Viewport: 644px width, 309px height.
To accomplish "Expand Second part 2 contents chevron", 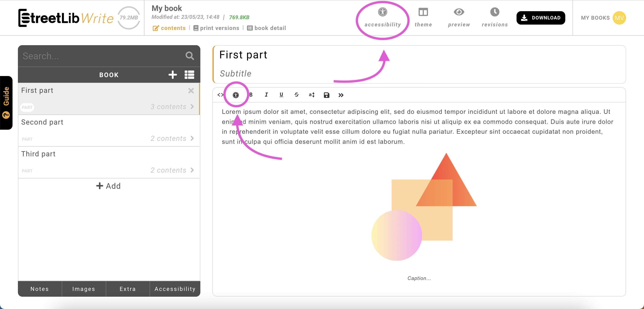I will coord(192,138).
